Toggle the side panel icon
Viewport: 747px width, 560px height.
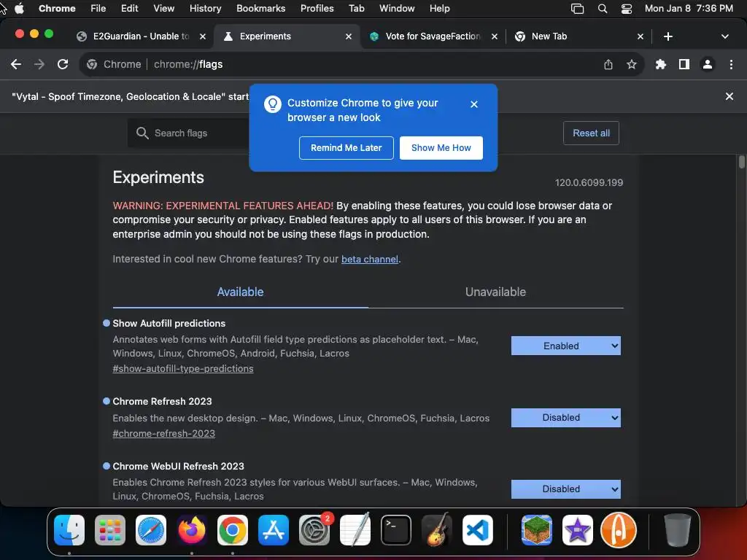point(684,64)
